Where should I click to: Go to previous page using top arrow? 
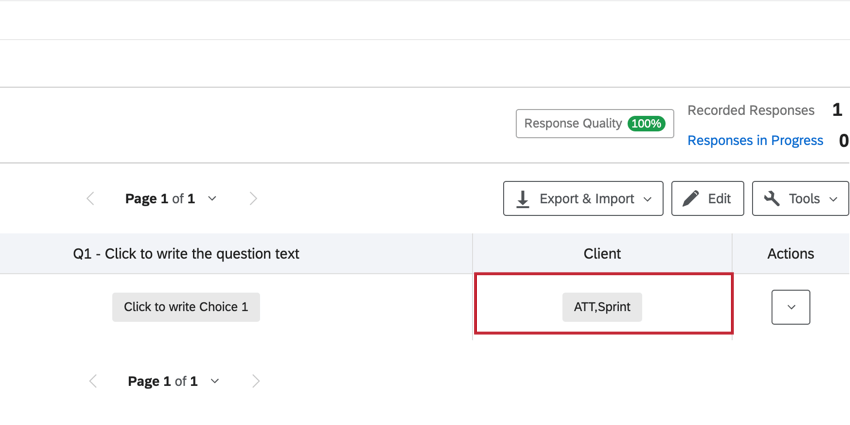[x=91, y=199]
